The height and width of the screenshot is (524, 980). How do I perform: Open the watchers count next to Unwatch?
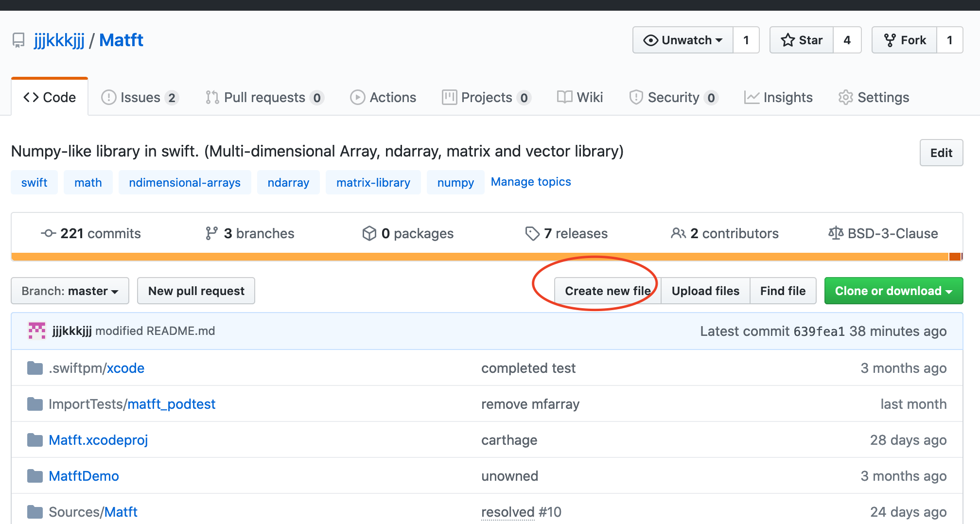(x=746, y=40)
